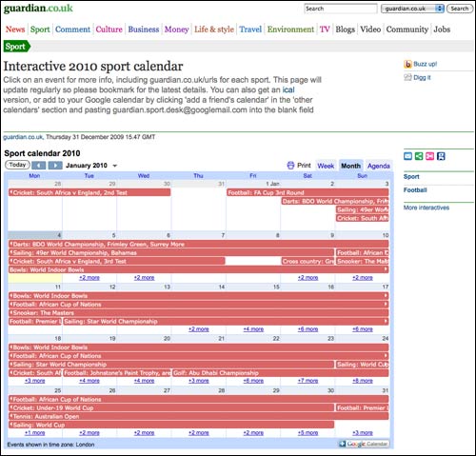This screenshot has width=476, height=456.
Task: Click the Search text field
Action: (x=341, y=9)
